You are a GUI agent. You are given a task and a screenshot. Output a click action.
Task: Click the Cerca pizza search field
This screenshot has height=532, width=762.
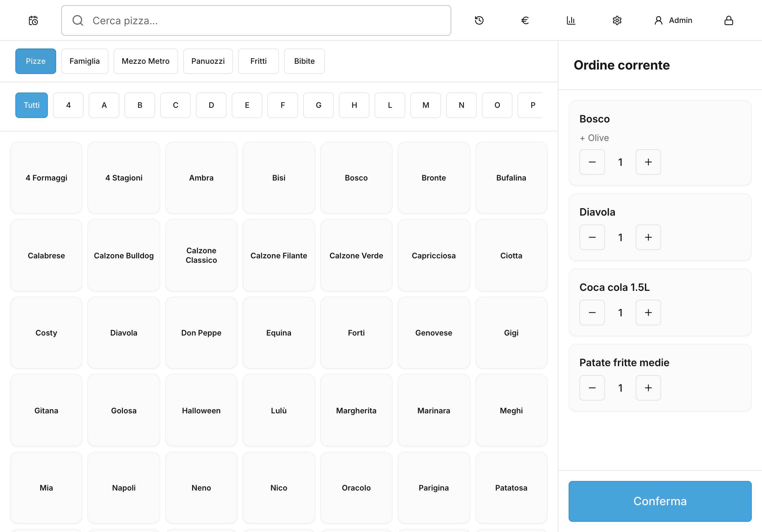pos(256,20)
